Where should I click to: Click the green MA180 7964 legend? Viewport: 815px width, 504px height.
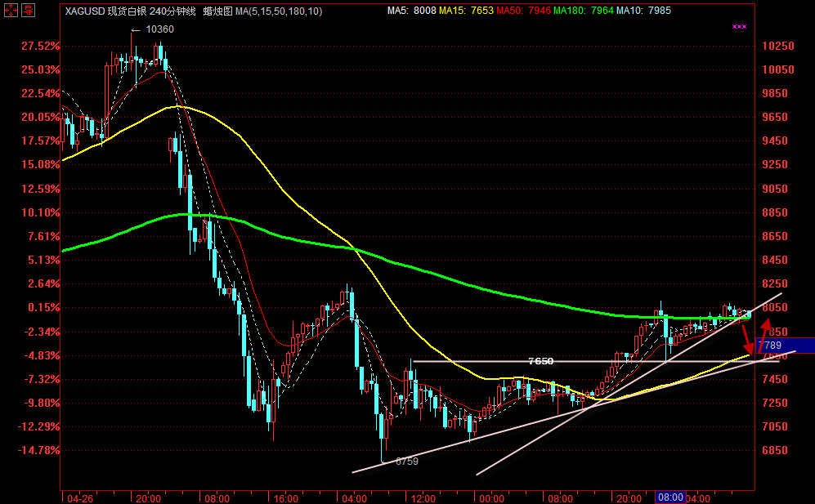[581, 11]
